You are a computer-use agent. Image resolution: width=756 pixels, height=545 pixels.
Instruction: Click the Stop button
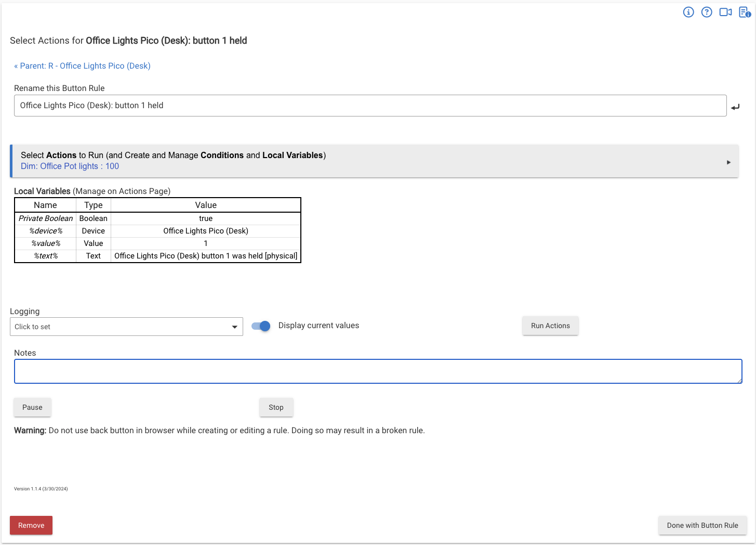tap(276, 407)
